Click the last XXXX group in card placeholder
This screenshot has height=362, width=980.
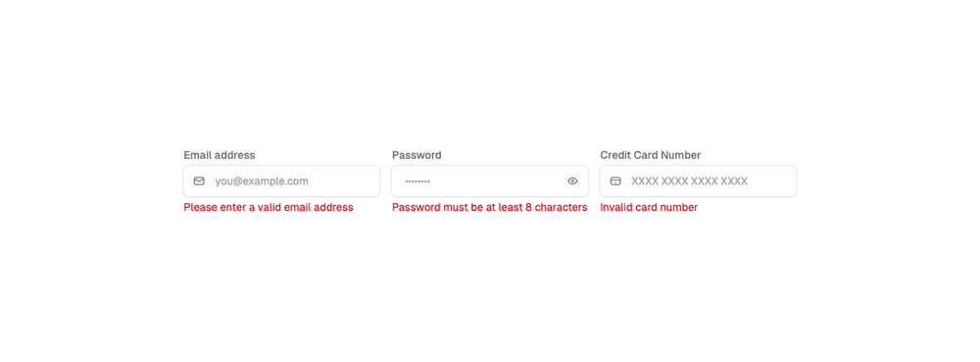734,181
